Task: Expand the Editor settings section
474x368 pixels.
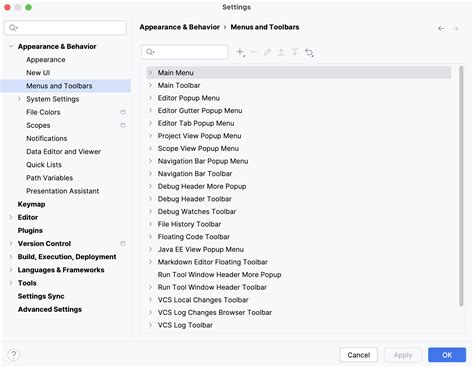Action: (x=11, y=217)
